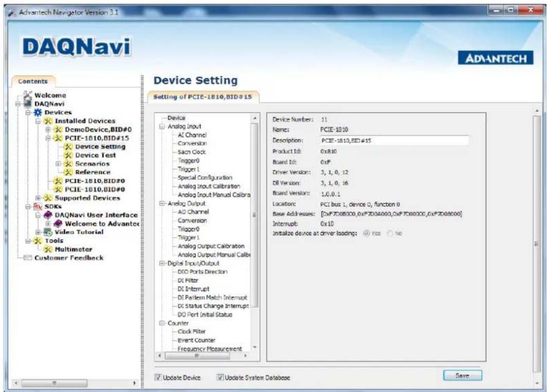Toggle the Update System Database checkbox
Screen dimensions: 547x392
coord(220,377)
